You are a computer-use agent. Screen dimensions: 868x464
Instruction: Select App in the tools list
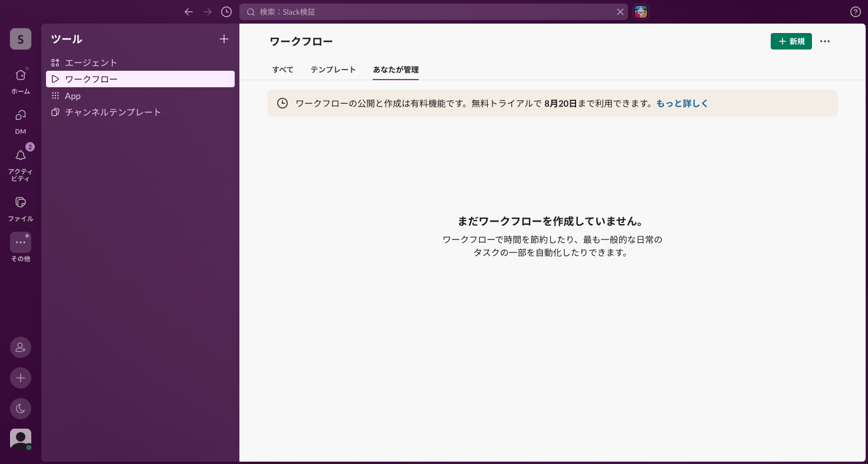click(x=140, y=96)
